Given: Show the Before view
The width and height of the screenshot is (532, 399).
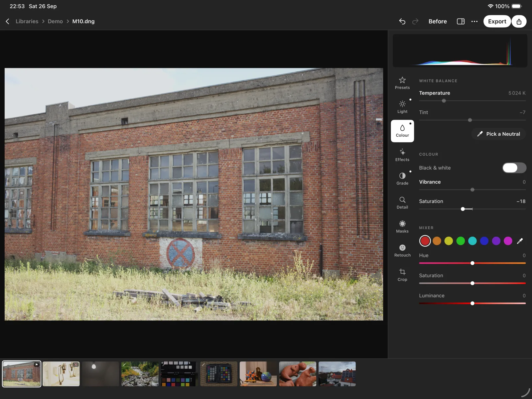Looking at the screenshot, I should [438, 21].
